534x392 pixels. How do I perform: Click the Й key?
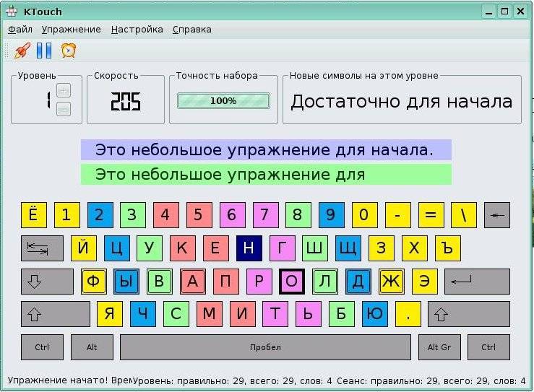84,248
